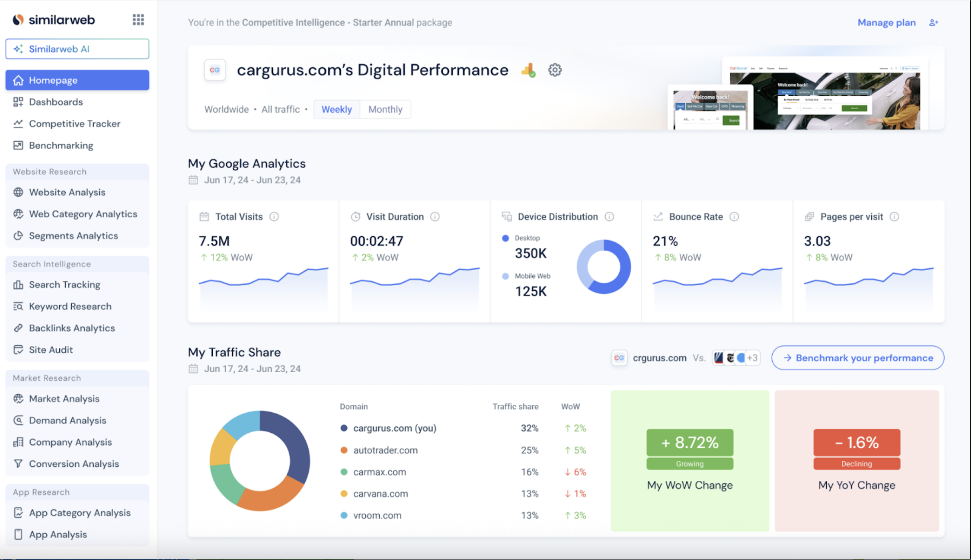Click Benchmark your performance button
Viewport: 971px width, 560px height.
tap(858, 358)
